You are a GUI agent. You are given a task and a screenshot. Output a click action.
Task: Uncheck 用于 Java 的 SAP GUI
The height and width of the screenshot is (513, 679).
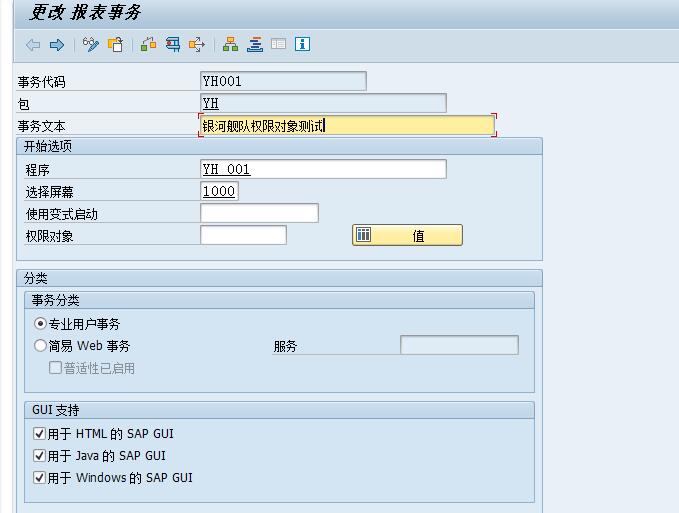point(40,456)
